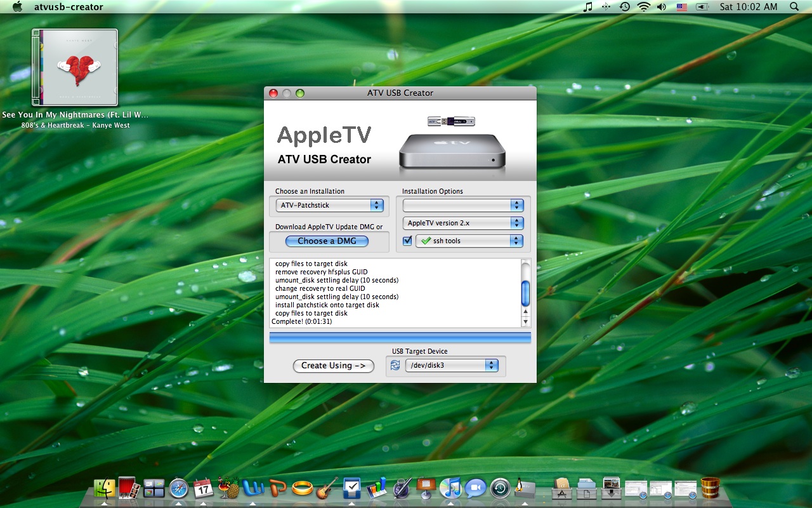This screenshot has width=812, height=508.
Task: Open the checkmark to-do app in dock
Action: (351, 488)
